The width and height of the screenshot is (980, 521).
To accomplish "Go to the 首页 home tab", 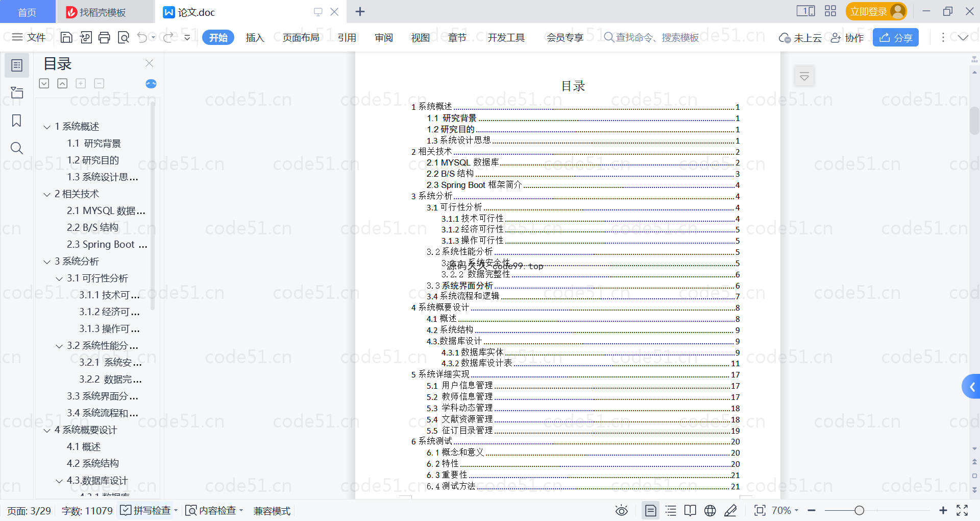I will click(27, 12).
